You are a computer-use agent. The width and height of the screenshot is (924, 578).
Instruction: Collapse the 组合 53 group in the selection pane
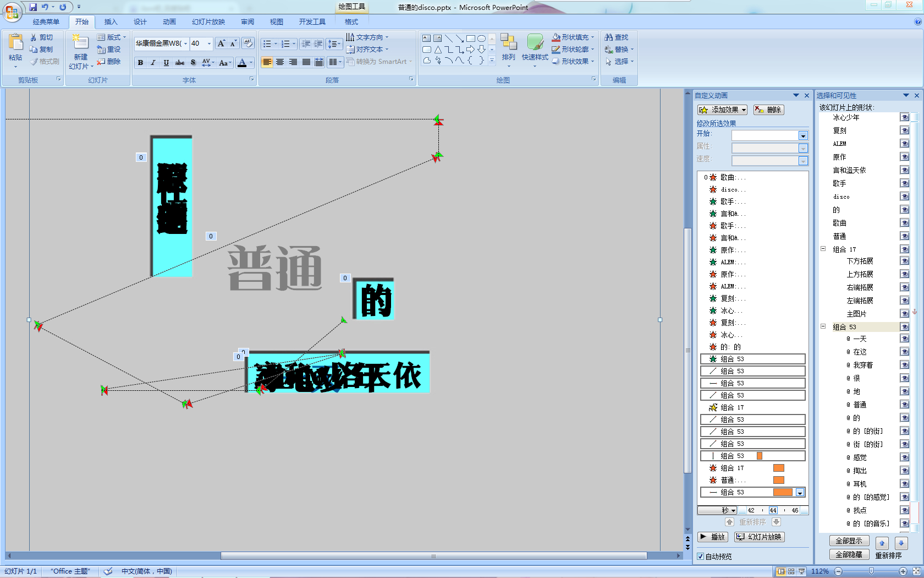click(823, 326)
